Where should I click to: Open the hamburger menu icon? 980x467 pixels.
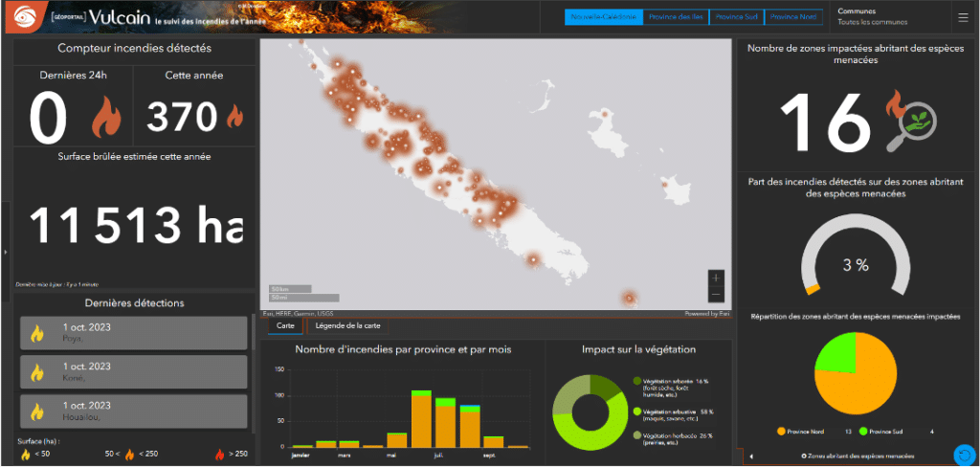(963, 17)
